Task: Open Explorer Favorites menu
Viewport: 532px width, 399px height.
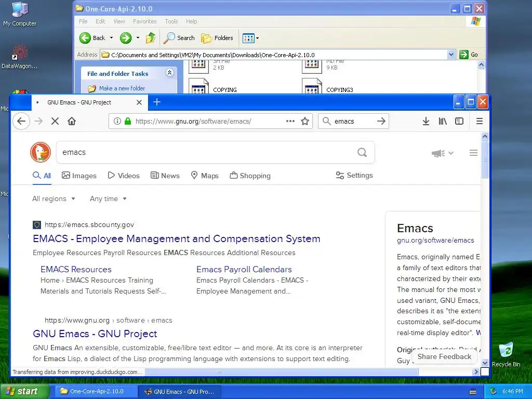Action: coord(145,21)
